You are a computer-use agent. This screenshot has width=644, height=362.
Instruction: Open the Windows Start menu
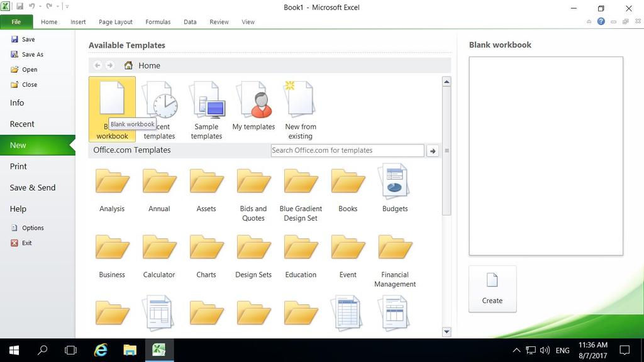[x=14, y=350]
